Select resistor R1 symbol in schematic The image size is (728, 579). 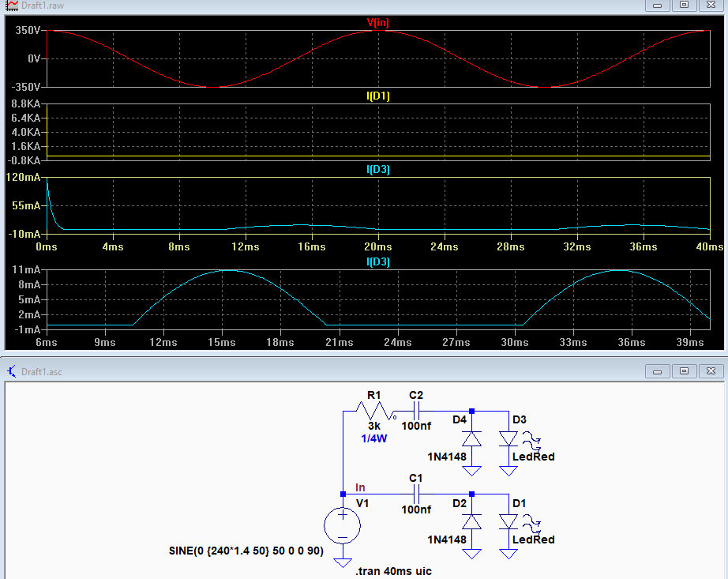pos(375,411)
